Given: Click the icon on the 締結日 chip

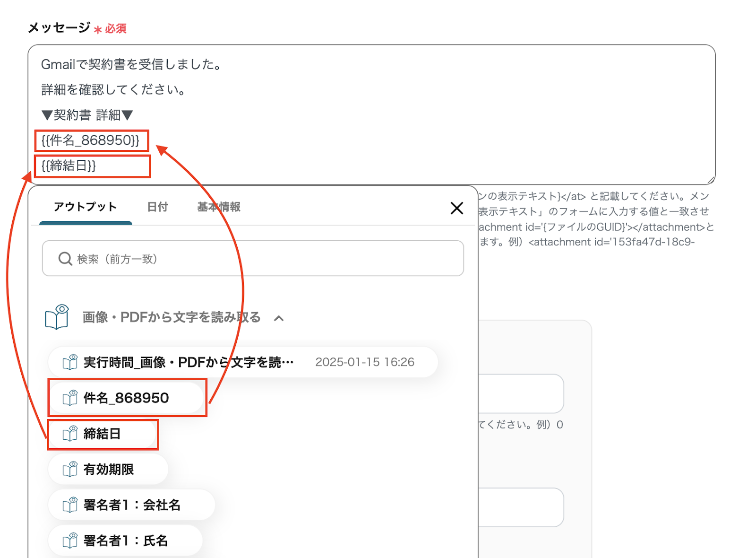Looking at the screenshot, I should point(70,433).
